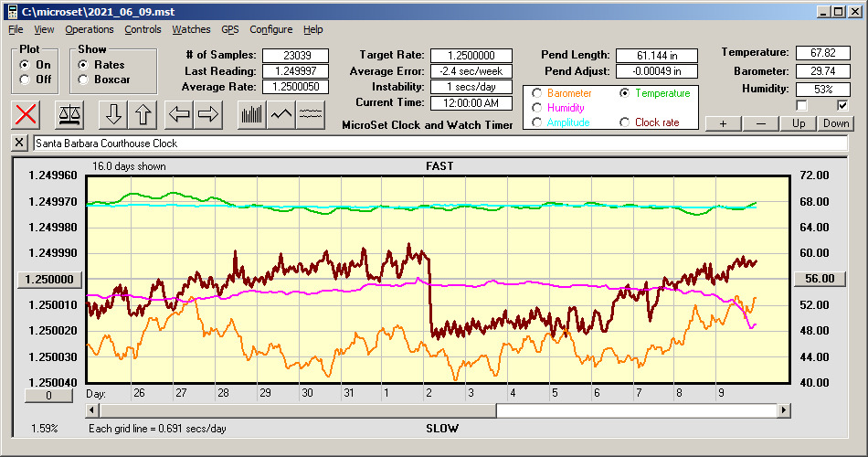Click the wavy lines smoothing icon
This screenshot has width=868, height=457.
pos(310,114)
